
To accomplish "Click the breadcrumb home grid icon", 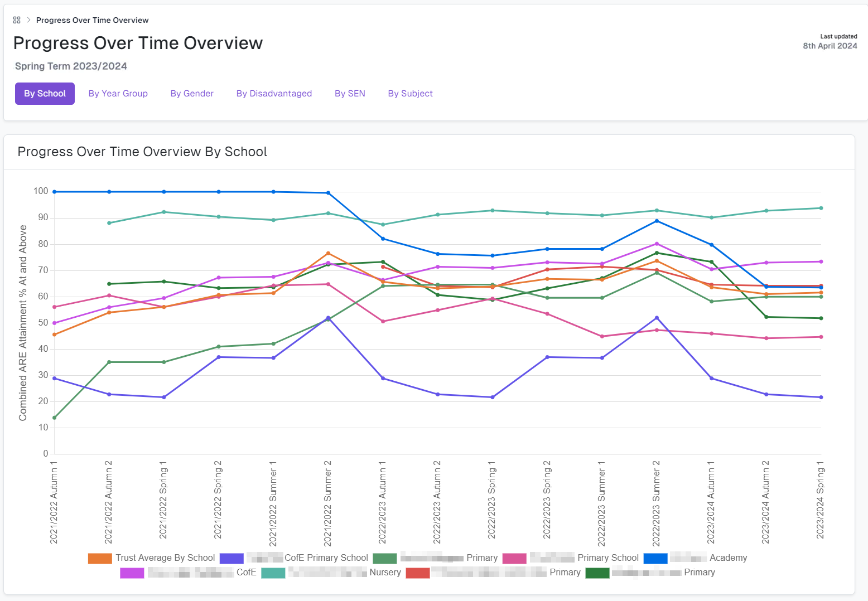I will pyautogui.click(x=17, y=20).
